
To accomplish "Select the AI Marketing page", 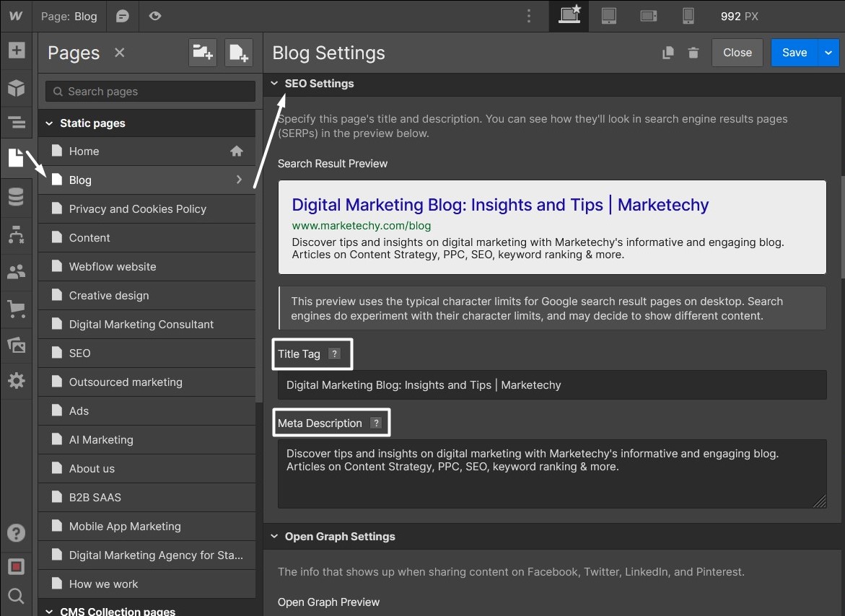I will point(101,440).
